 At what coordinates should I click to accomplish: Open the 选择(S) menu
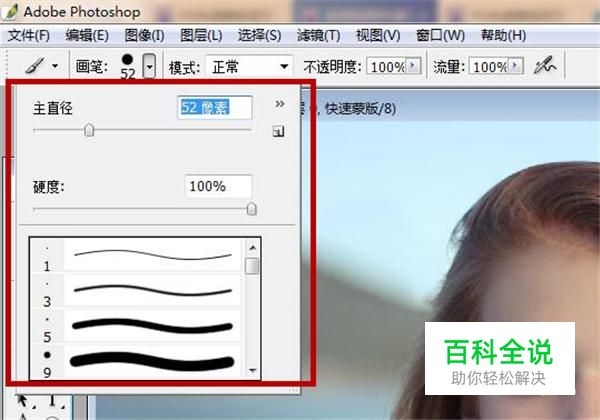point(259,36)
